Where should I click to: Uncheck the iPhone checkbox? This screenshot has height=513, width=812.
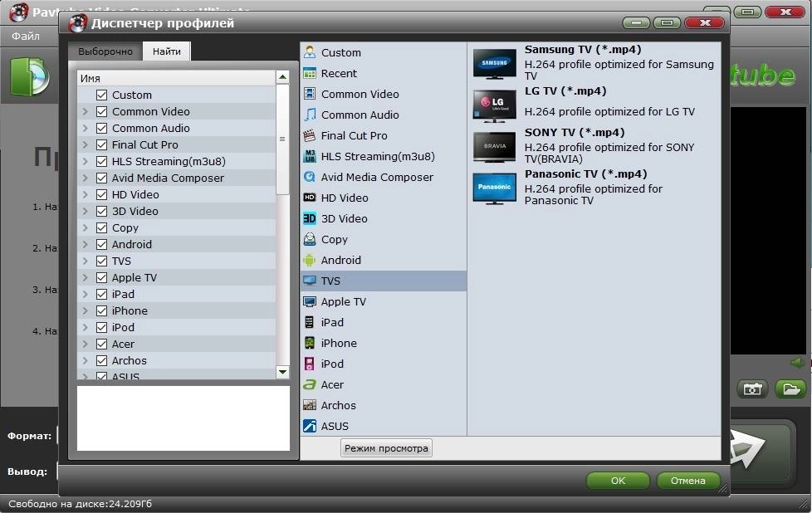[101, 310]
